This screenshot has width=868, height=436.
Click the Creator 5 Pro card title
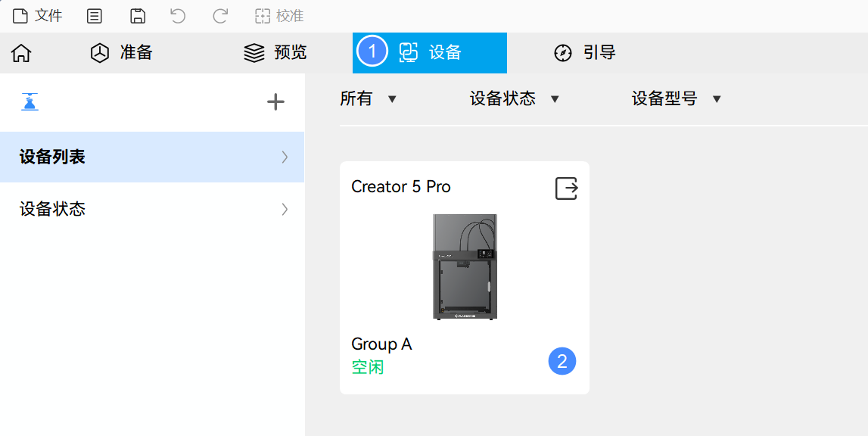401,187
